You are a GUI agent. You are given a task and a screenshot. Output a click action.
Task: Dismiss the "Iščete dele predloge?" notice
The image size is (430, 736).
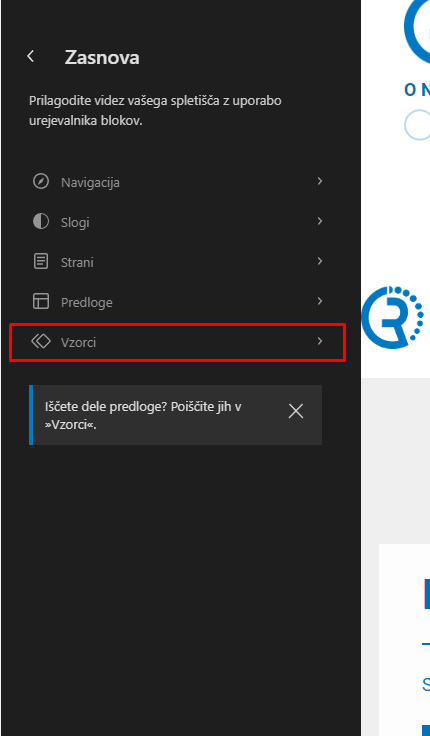296,411
